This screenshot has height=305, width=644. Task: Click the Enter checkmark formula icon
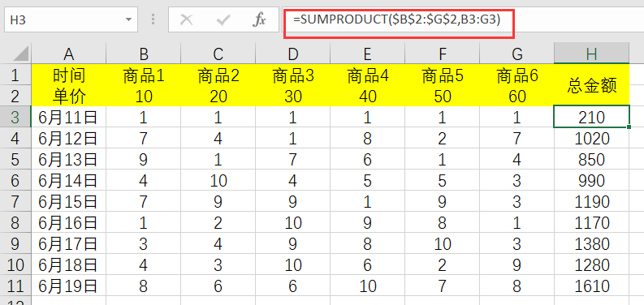pos(223,19)
